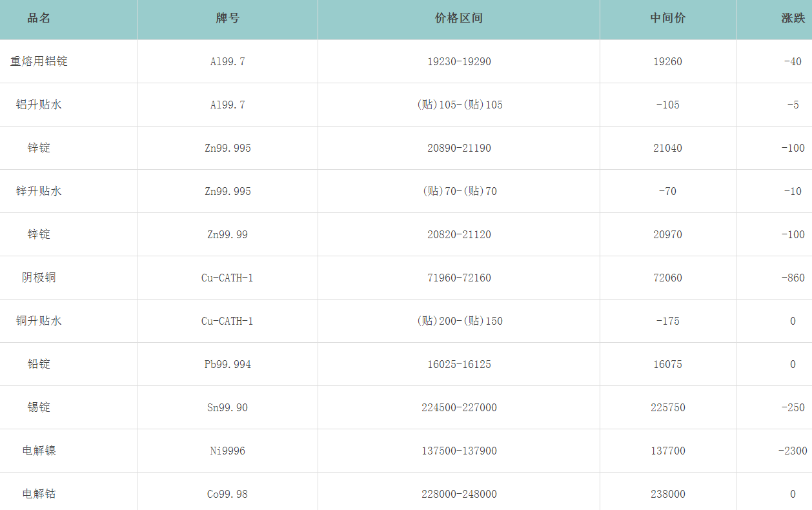Select the -2300 change value
This screenshot has width=812, height=510.
click(x=793, y=451)
